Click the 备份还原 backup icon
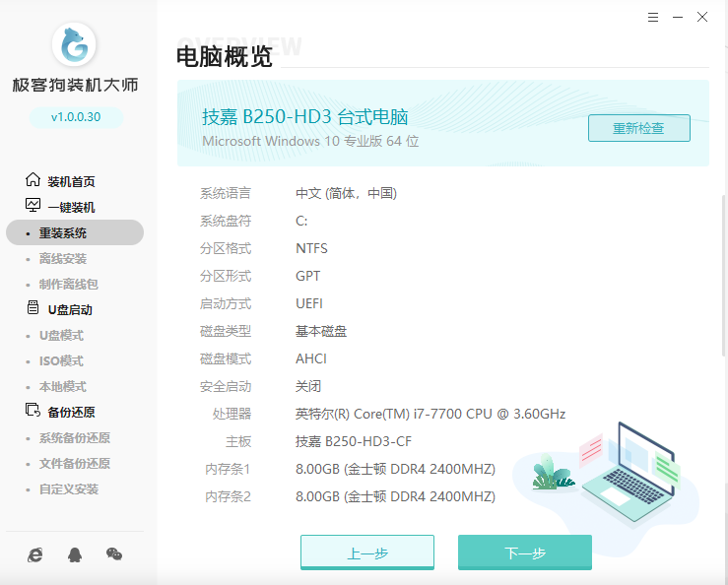 pyautogui.click(x=33, y=410)
